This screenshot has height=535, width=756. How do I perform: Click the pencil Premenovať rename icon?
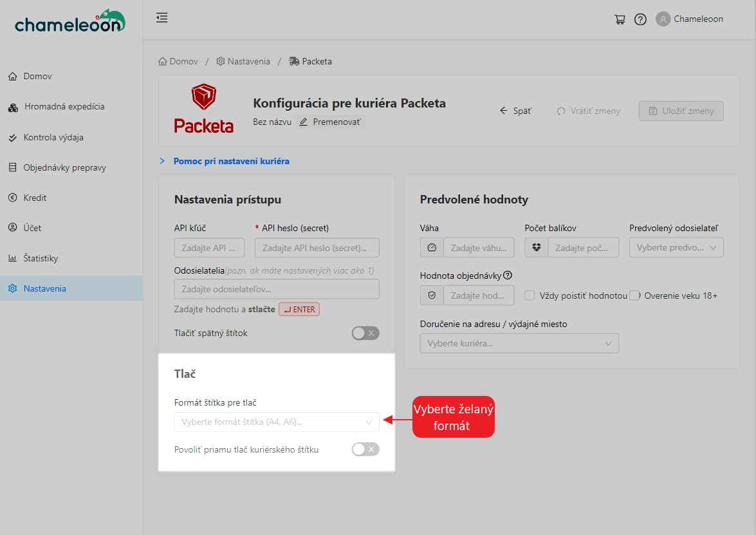pos(304,122)
